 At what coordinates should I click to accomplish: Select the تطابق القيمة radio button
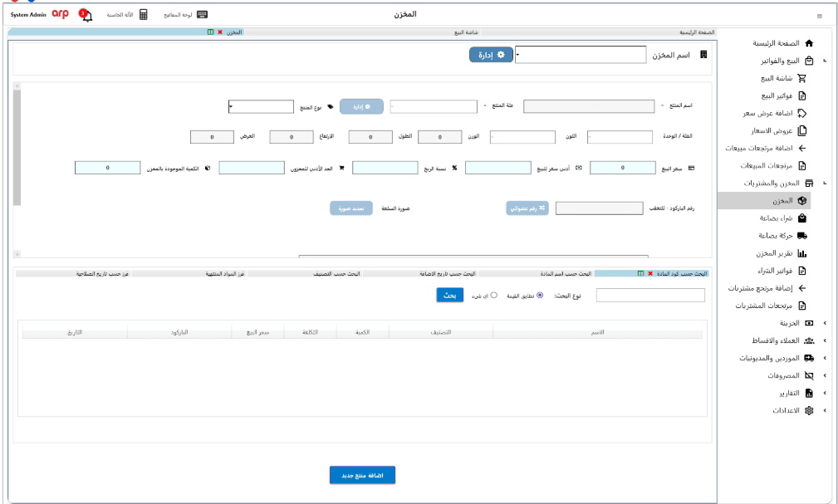[x=540, y=295]
